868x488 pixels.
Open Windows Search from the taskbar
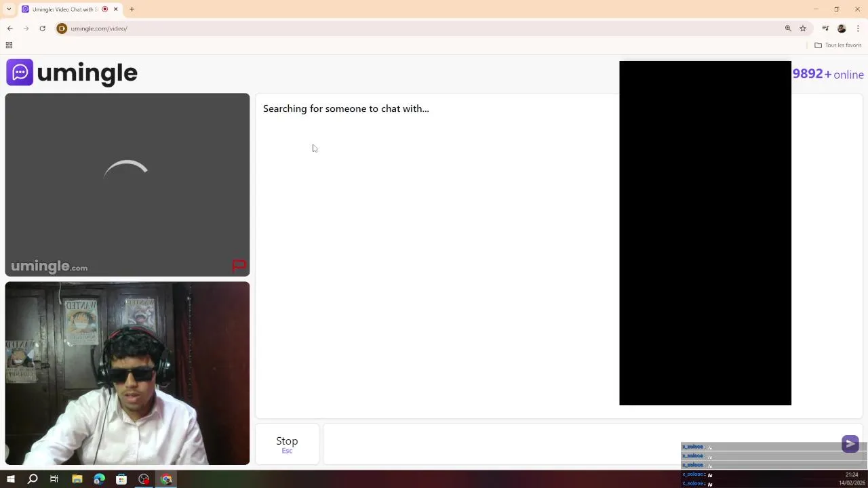point(33,479)
